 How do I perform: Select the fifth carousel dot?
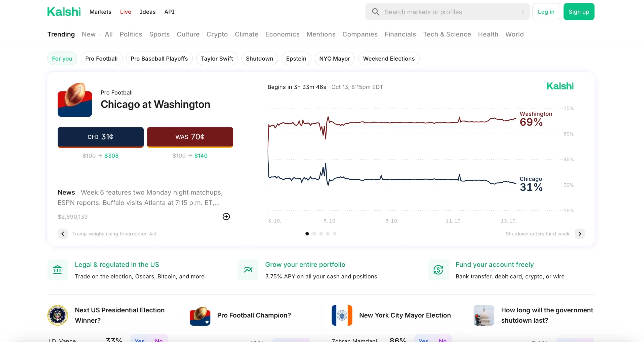pyautogui.click(x=335, y=234)
